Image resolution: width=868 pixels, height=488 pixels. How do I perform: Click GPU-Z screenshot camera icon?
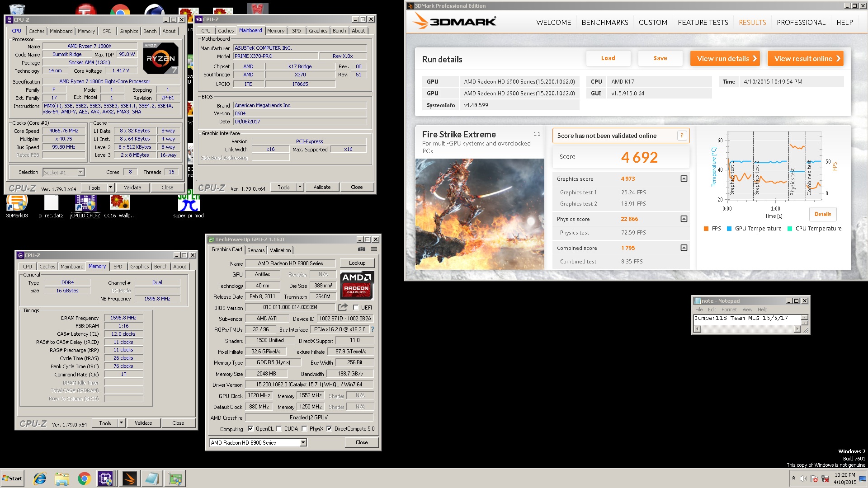(x=362, y=249)
